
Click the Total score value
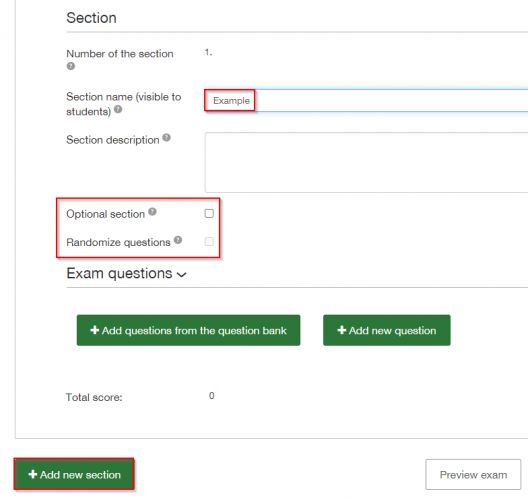tap(211, 396)
